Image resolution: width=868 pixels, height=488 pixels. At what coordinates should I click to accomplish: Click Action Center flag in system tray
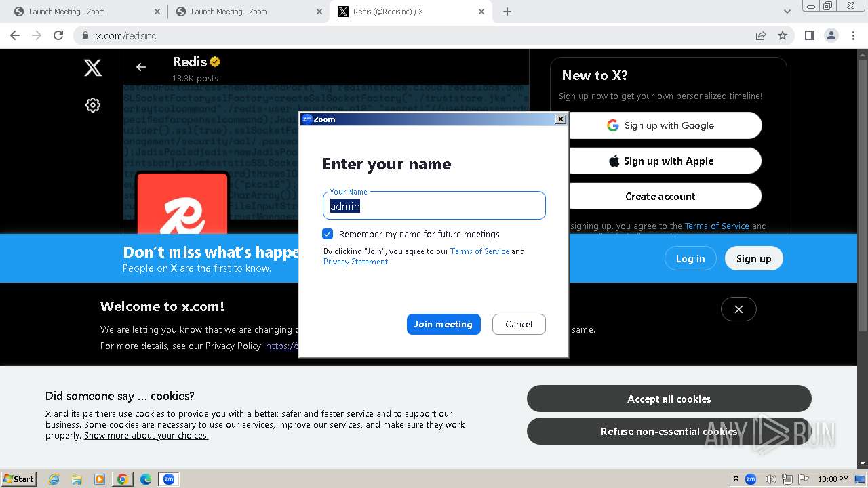pos(804,479)
